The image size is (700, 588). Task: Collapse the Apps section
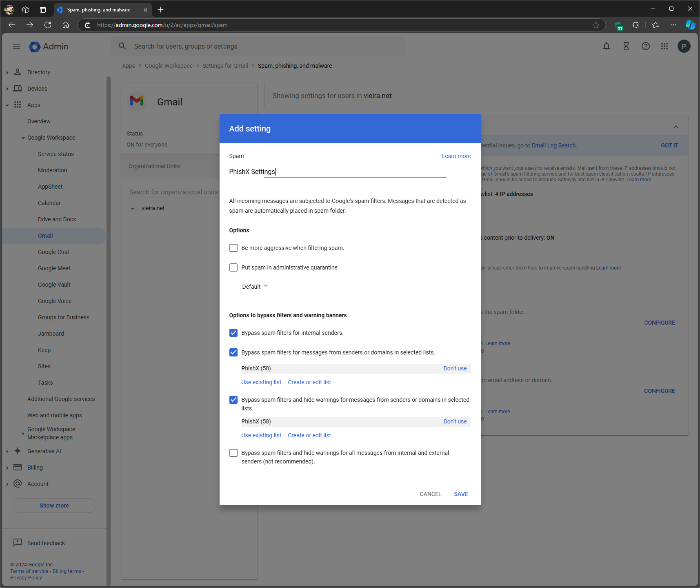pyautogui.click(x=7, y=105)
